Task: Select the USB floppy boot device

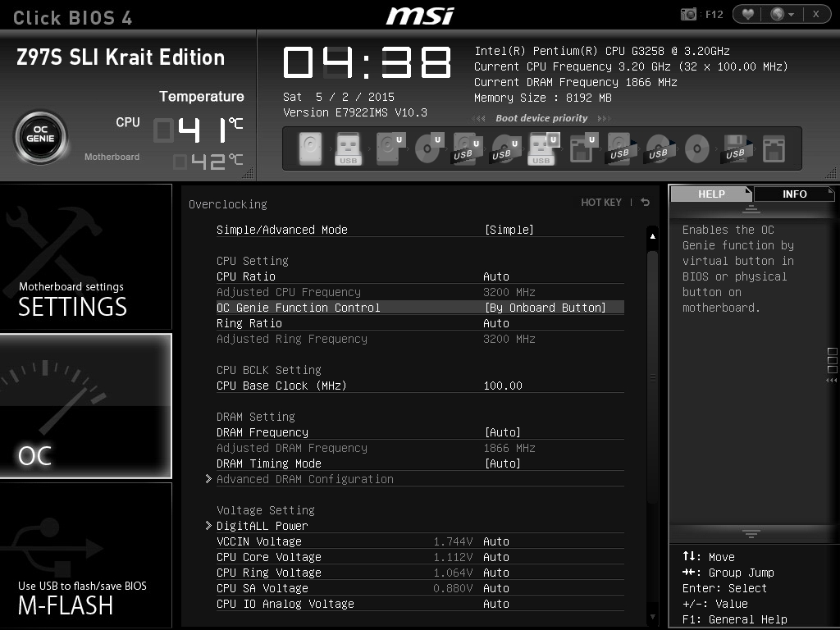Action: pos(735,148)
